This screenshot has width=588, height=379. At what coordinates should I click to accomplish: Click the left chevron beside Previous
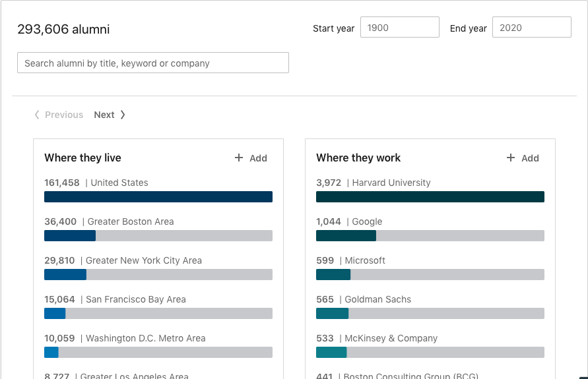tap(37, 115)
